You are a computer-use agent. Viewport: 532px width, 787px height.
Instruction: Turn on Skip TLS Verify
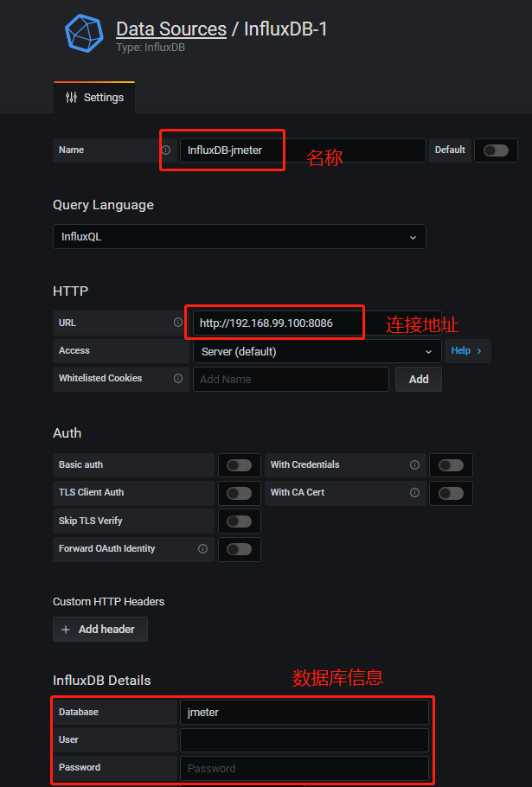pos(239,521)
